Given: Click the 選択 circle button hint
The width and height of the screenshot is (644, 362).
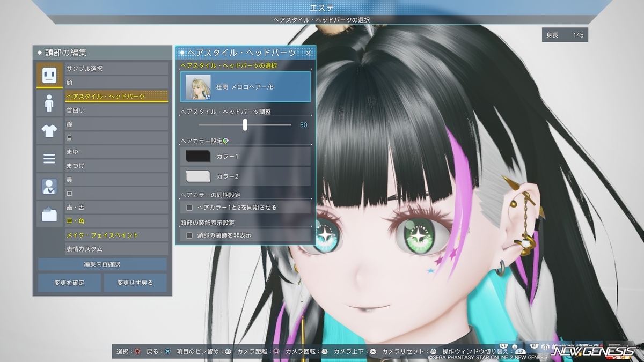Looking at the screenshot, I should click(x=138, y=351).
